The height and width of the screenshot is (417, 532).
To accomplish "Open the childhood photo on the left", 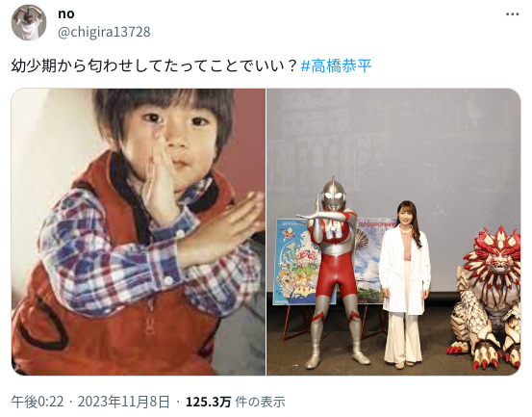I will [x=139, y=232].
